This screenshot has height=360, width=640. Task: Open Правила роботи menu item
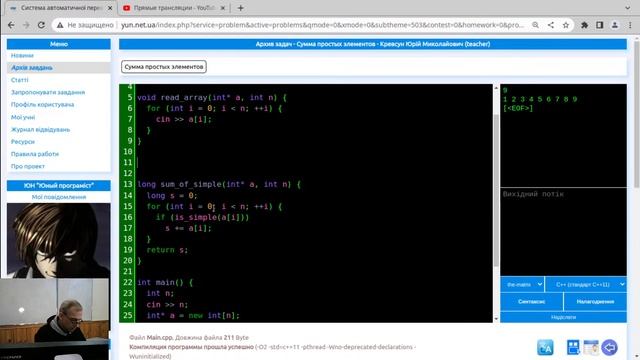click(x=35, y=154)
